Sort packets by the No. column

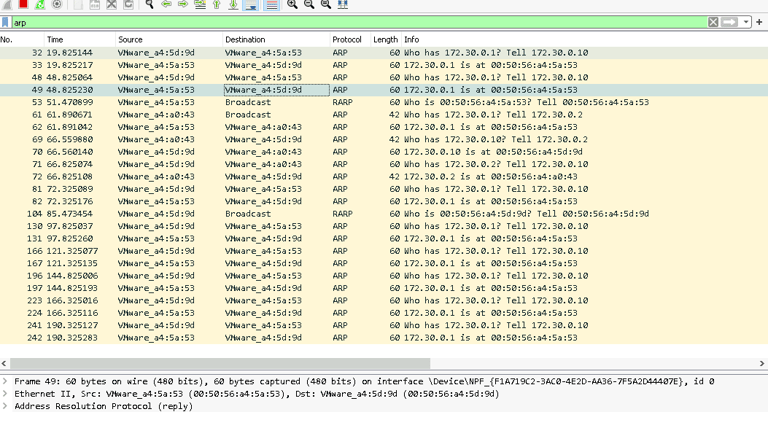22,40
